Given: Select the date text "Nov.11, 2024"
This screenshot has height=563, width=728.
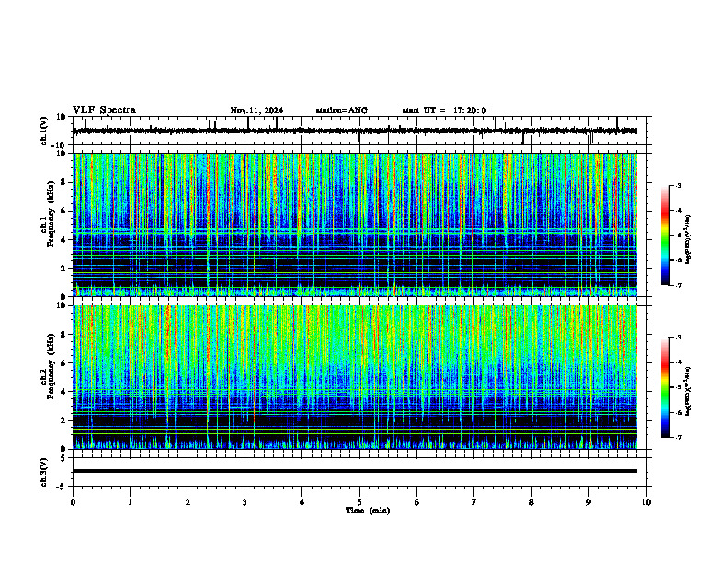Looking at the screenshot, I should tap(256, 110).
